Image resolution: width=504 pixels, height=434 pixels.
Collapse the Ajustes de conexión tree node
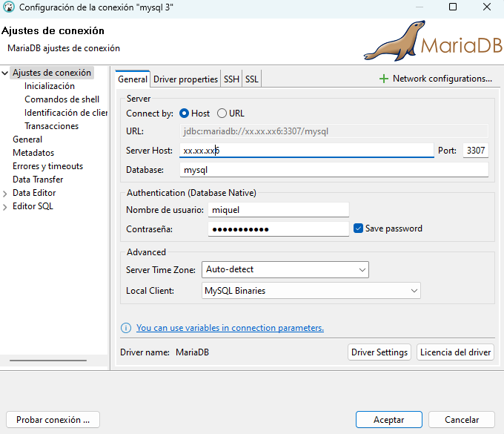(x=6, y=73)
